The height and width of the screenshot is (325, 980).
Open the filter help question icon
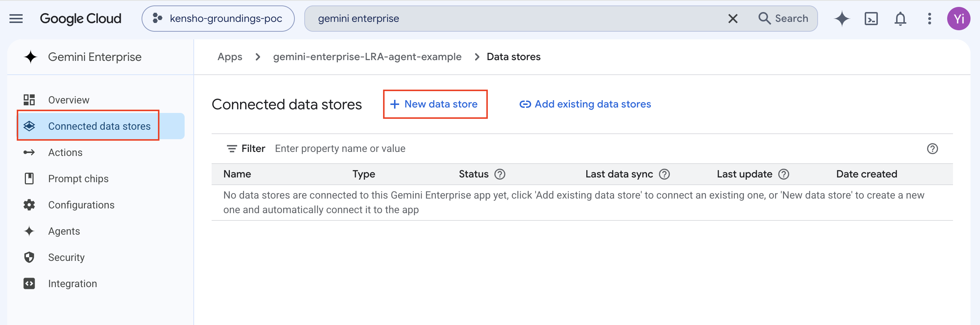(932, 149)
